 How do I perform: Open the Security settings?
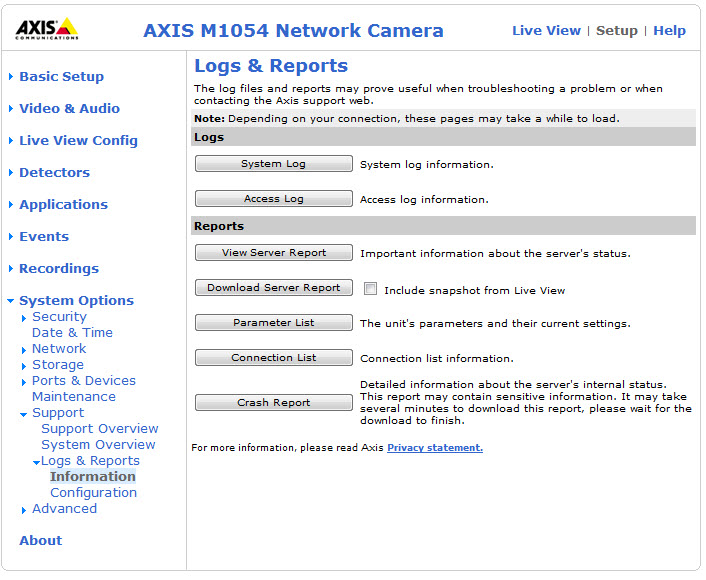click(59, 317)
